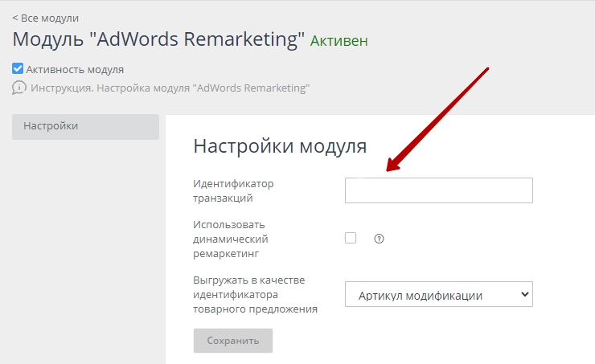The image size is (595, 364).
Task: Click the question mark help icon
Action: [x=380, y=239]
